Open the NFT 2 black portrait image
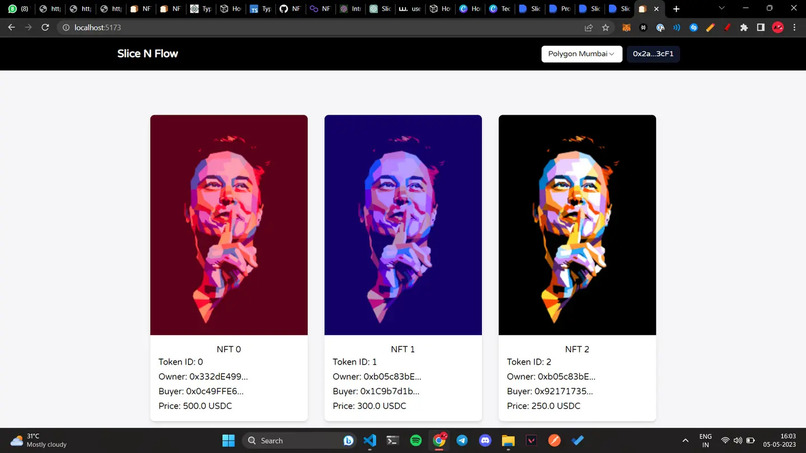806x453 pixels. 577,225
